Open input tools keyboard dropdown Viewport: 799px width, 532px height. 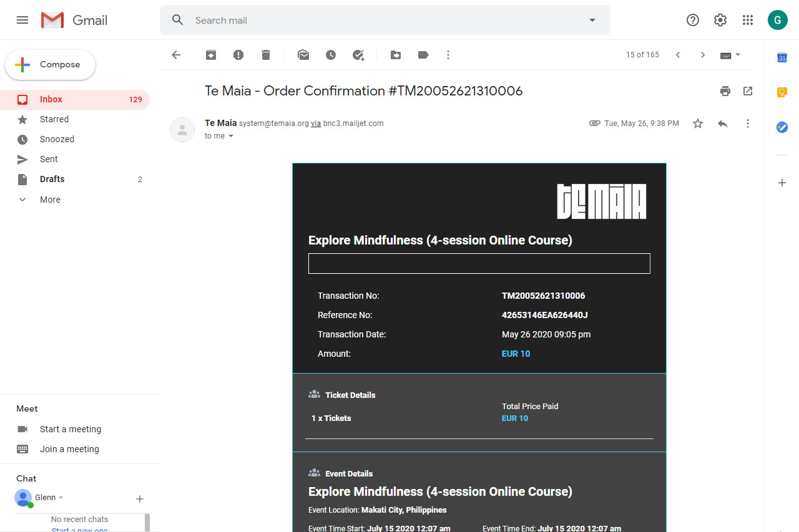coord(730,55)
